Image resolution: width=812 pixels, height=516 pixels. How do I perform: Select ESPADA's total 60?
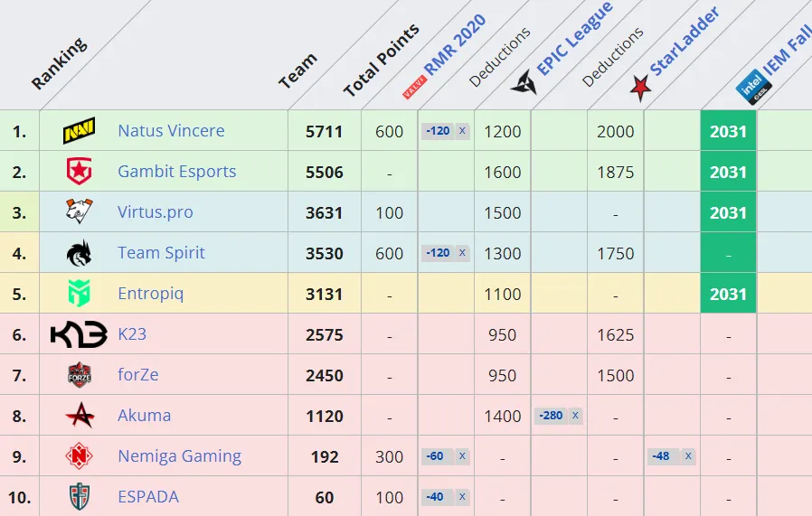325,497
